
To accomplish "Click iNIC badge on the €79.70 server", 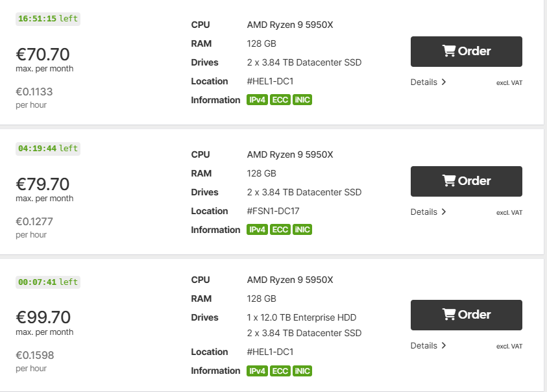I will 302,230.
